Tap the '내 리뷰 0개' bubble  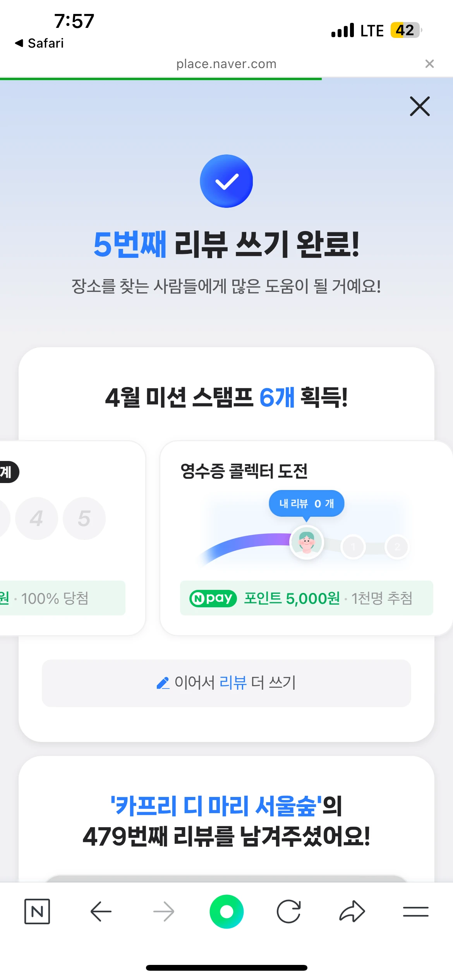[x=306, y=504]
